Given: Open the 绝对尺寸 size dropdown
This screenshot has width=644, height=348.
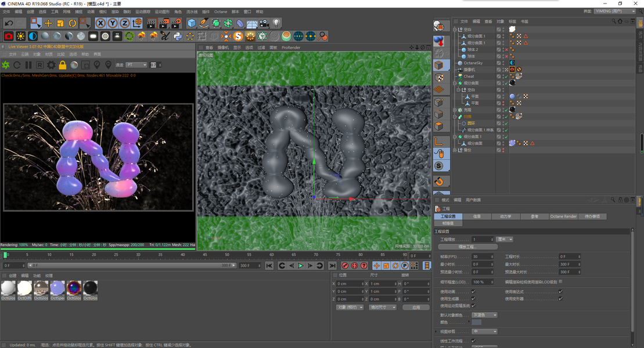Looking at the screenshot, I should (x=382, y=307).
